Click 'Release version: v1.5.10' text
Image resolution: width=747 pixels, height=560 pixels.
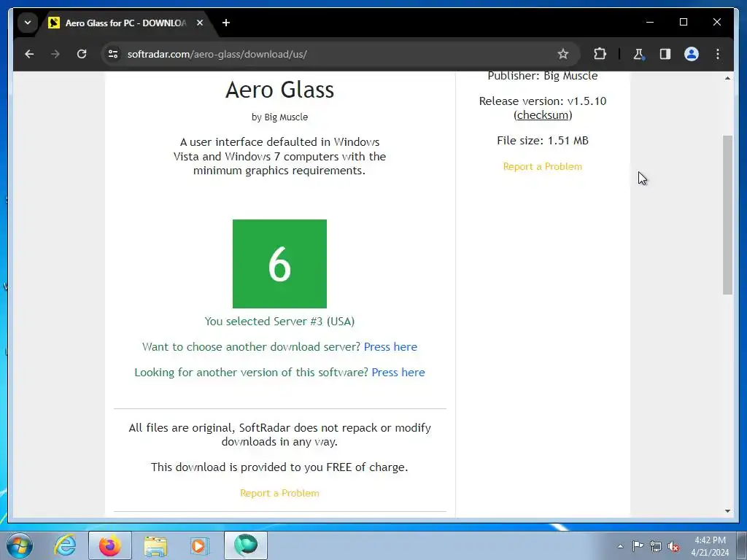pyautogui.click(x=543, y=101)
